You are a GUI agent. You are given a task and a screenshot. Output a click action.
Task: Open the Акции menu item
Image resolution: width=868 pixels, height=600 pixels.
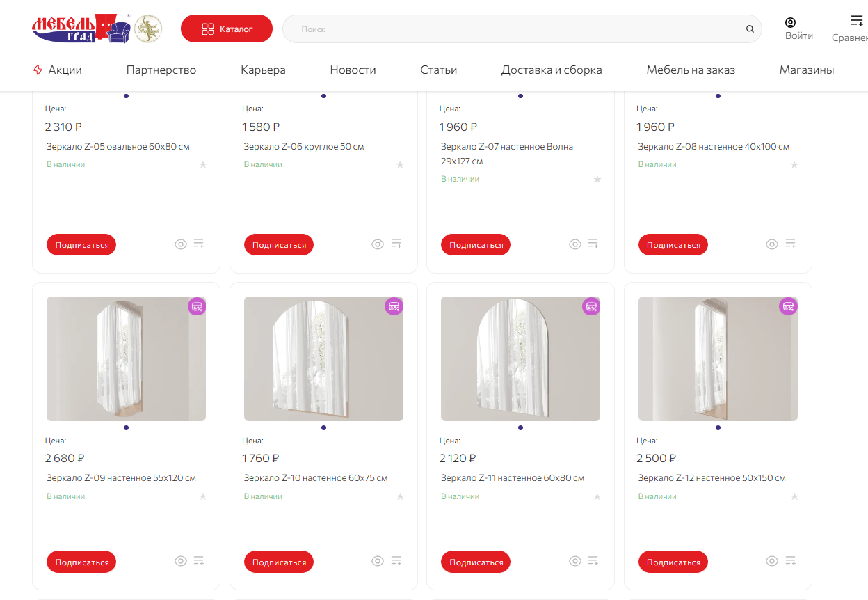pyautogui.click(x=58, y=70)
